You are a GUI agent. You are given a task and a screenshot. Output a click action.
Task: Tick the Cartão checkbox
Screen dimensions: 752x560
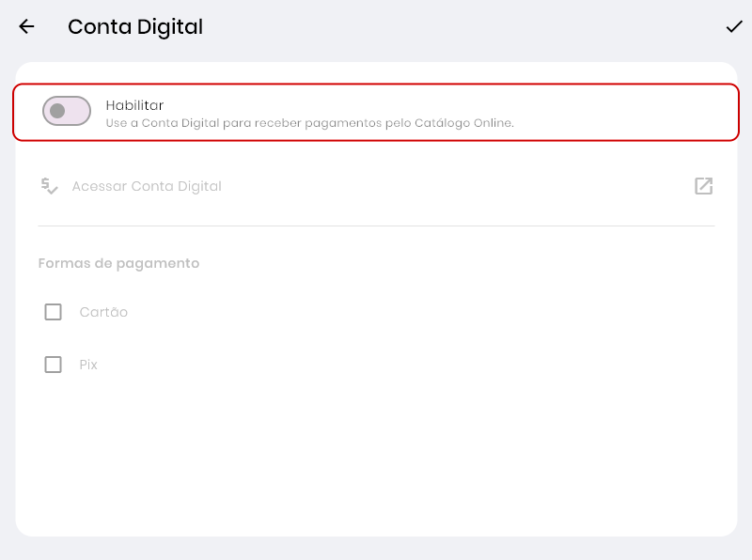click(x=54, y=312)
